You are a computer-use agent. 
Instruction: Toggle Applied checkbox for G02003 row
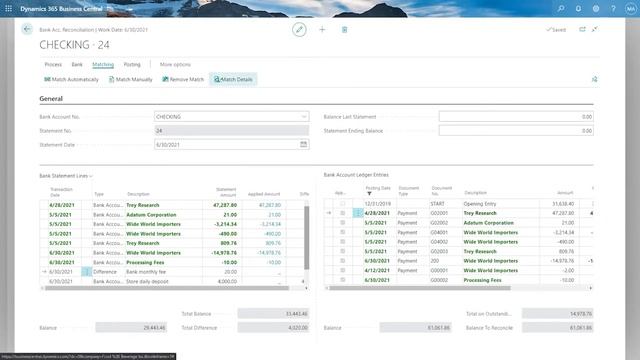tap(342, 251)
